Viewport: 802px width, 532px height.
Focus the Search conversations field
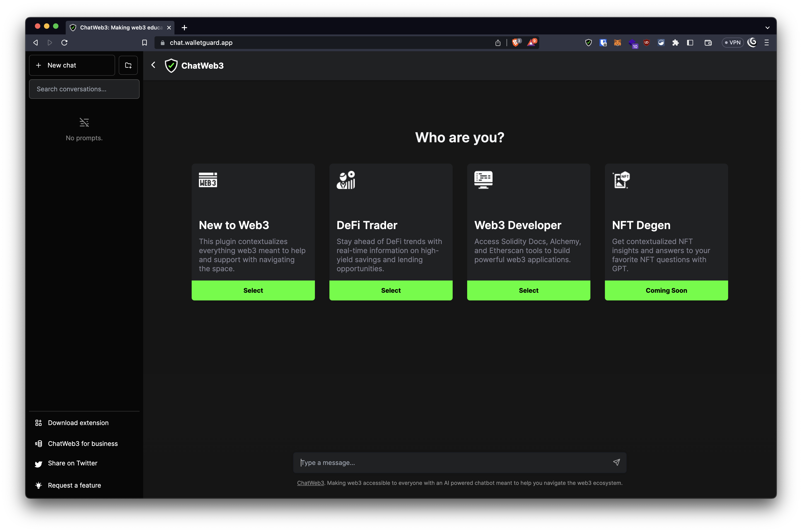pos(84,89)
